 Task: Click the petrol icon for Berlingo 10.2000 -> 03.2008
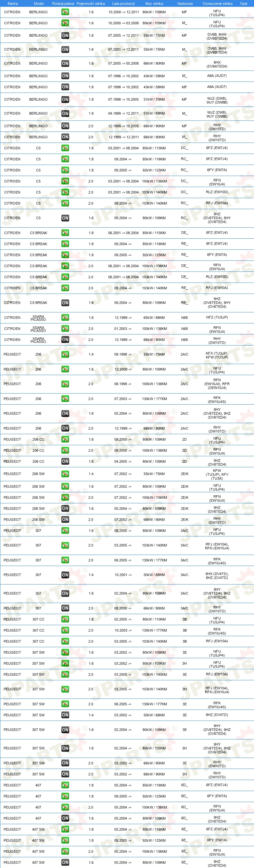click(x=65, y=23)
